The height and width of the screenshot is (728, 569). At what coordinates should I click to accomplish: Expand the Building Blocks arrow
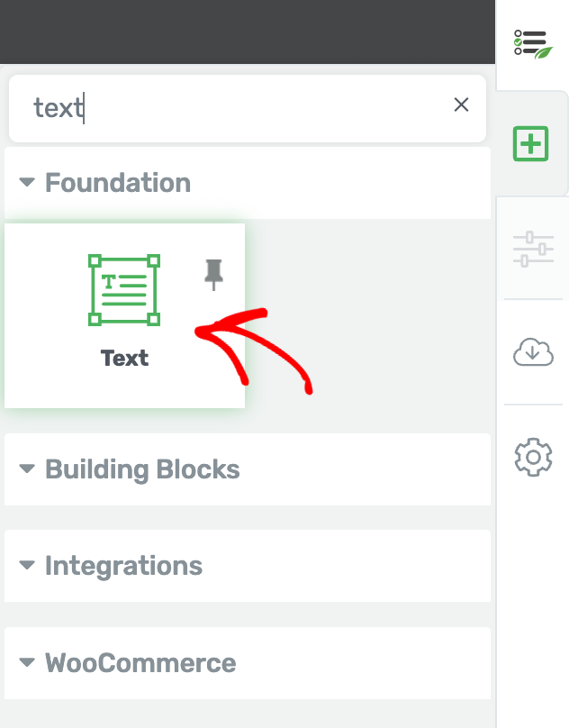coord(27,469)
